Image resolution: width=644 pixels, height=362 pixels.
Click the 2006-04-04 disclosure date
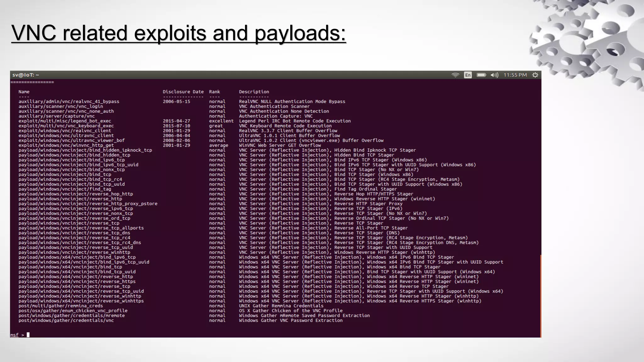tap(176, 135)
